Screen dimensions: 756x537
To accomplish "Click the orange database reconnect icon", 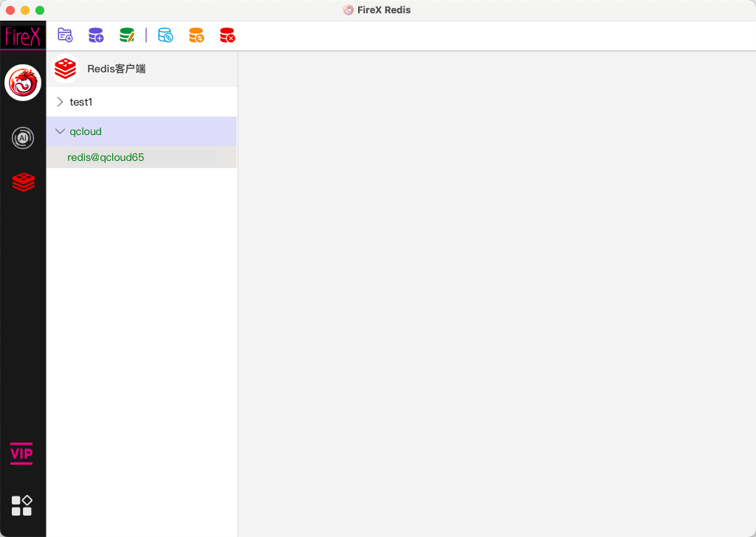I will [196, 35].
